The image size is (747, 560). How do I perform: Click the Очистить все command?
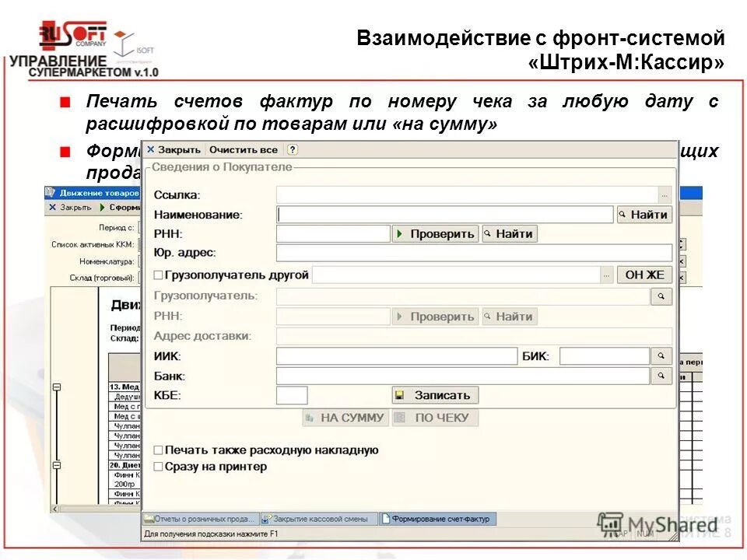tap(242, 148)
